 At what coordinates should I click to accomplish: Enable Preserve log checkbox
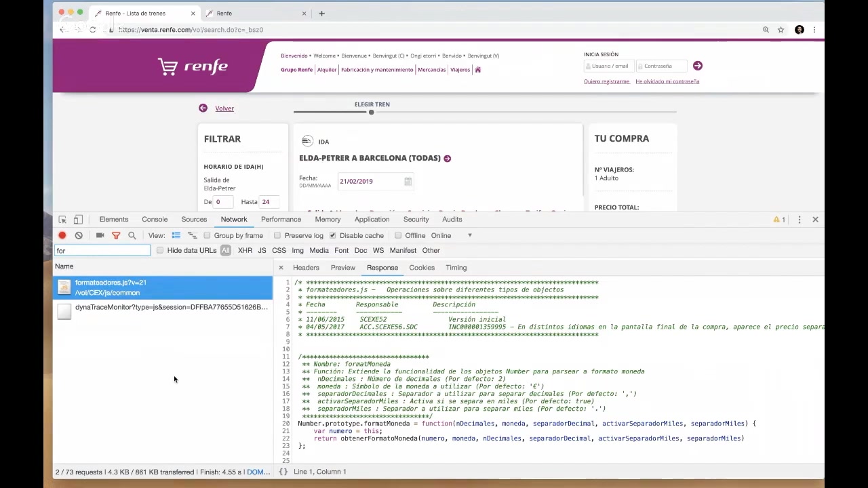(277, 235)
